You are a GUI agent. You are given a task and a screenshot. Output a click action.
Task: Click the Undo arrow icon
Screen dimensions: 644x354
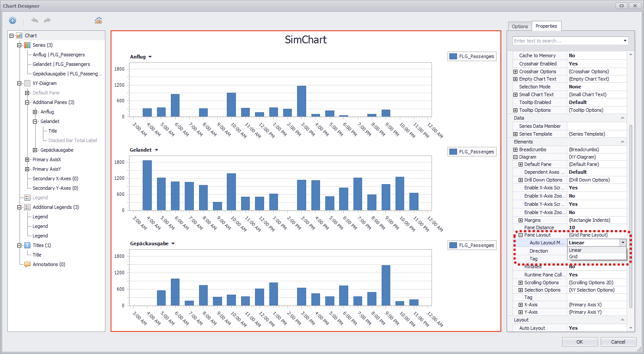pos(34,20)
